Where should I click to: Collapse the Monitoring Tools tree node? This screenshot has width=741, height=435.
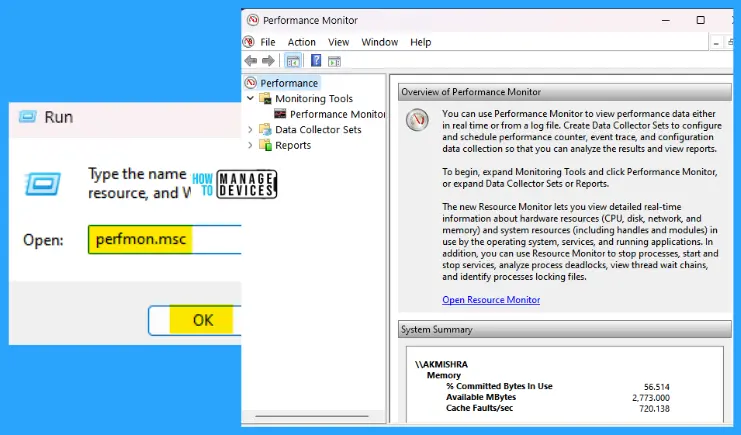point(250,98)
